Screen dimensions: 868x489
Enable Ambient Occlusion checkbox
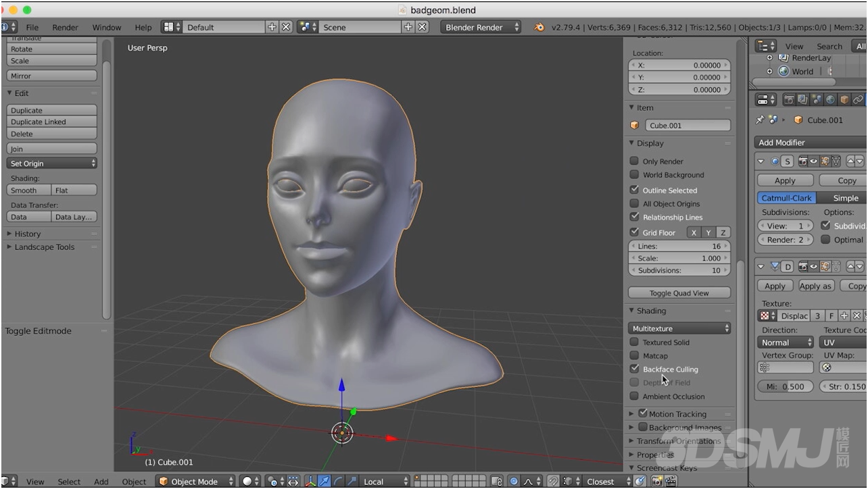click(634, 396)
